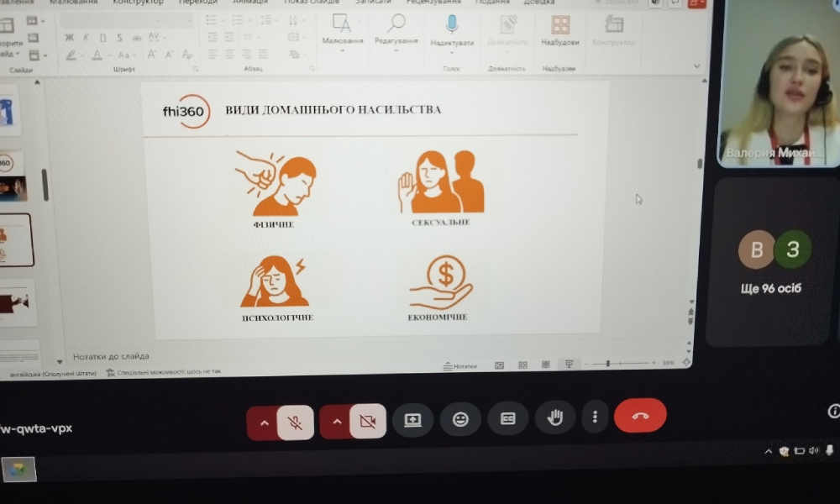The image size is (840, 504).
Task: Apply bulleted list in Абзац group
Action: coord(211,20)
